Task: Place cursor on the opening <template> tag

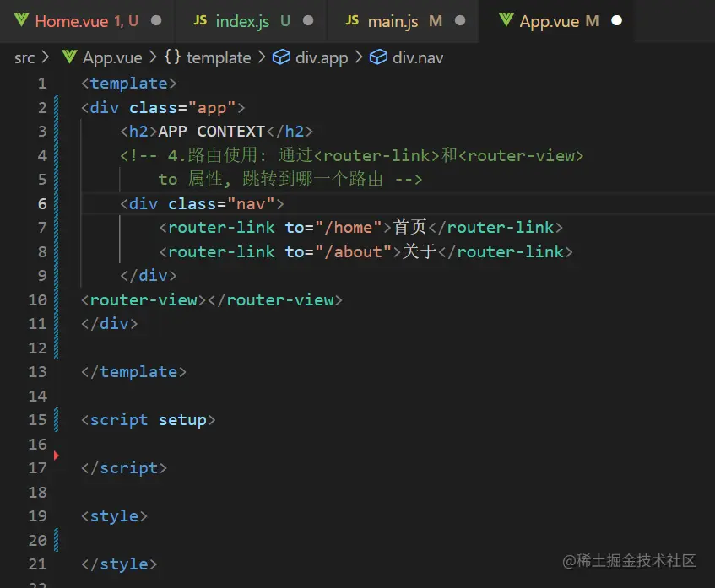Action: [128, 84]
